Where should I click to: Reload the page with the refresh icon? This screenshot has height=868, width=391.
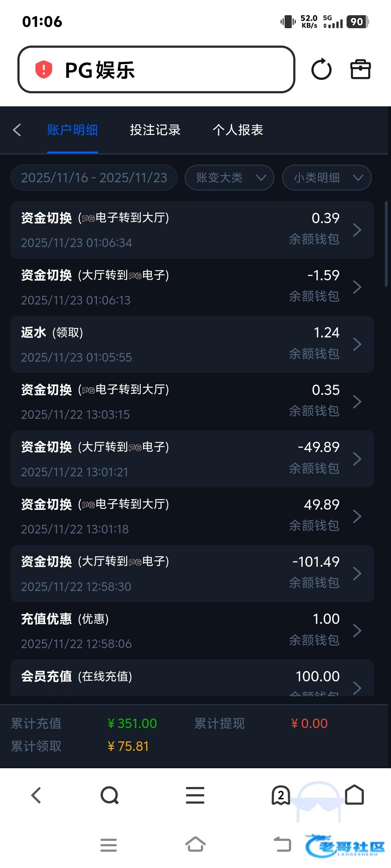pos(321,69)
